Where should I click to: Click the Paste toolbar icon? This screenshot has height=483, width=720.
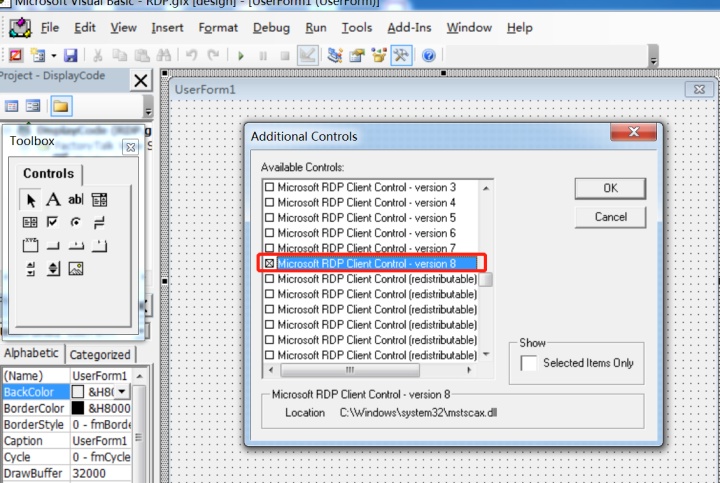141,56
